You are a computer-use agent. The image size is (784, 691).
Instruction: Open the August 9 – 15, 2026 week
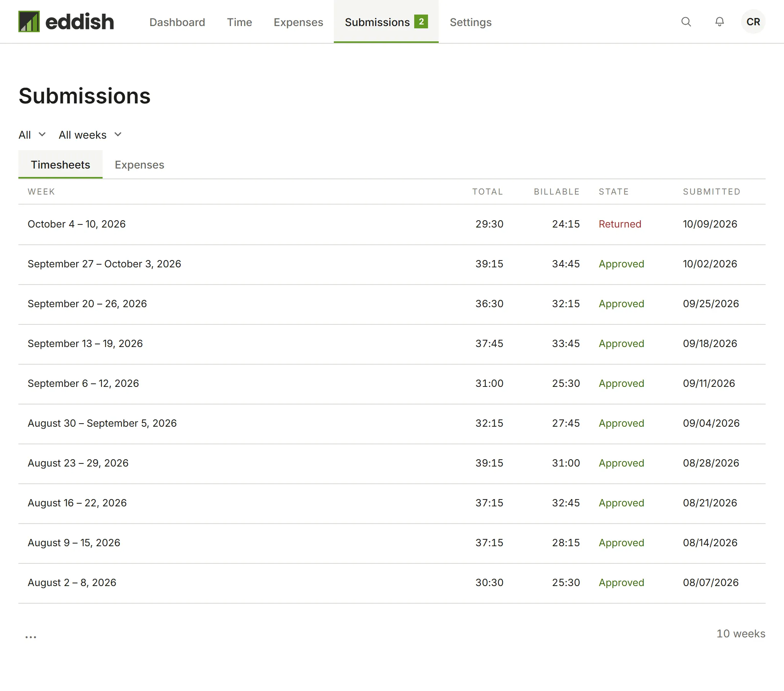[x=392, y=544]
